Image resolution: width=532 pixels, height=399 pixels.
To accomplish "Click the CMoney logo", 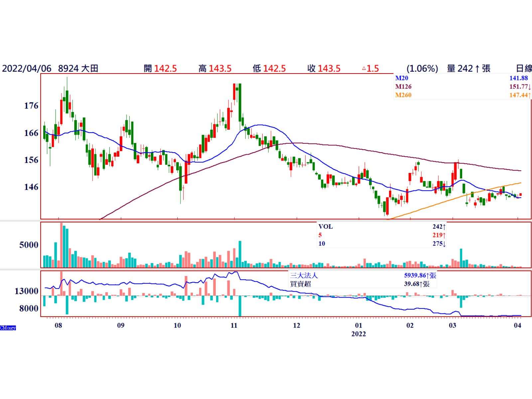I will click(8, 328).
